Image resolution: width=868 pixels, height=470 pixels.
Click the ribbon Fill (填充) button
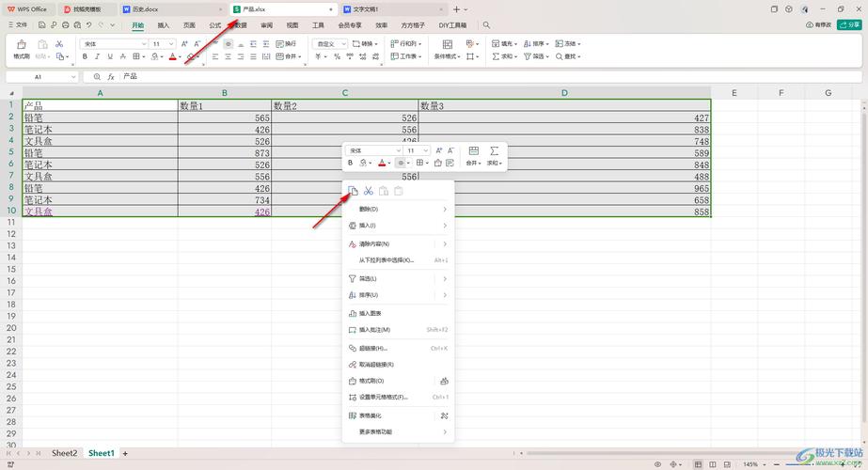[504, 44]
